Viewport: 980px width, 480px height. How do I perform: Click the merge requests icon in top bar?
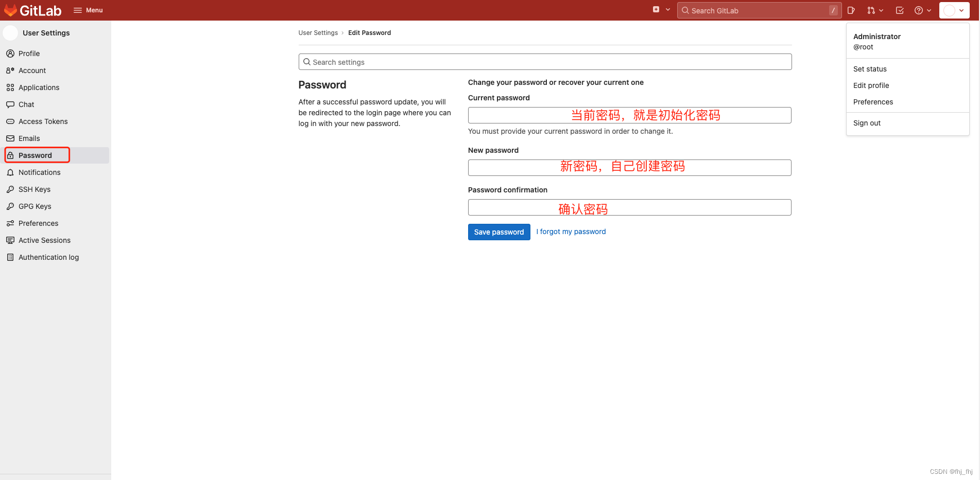tap(872, 10)
